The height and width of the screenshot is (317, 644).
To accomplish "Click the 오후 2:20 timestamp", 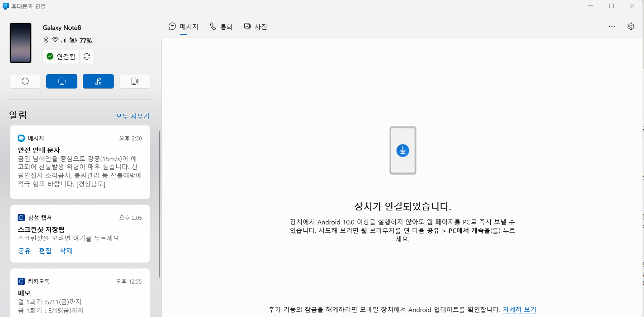I will click(131, 138).
